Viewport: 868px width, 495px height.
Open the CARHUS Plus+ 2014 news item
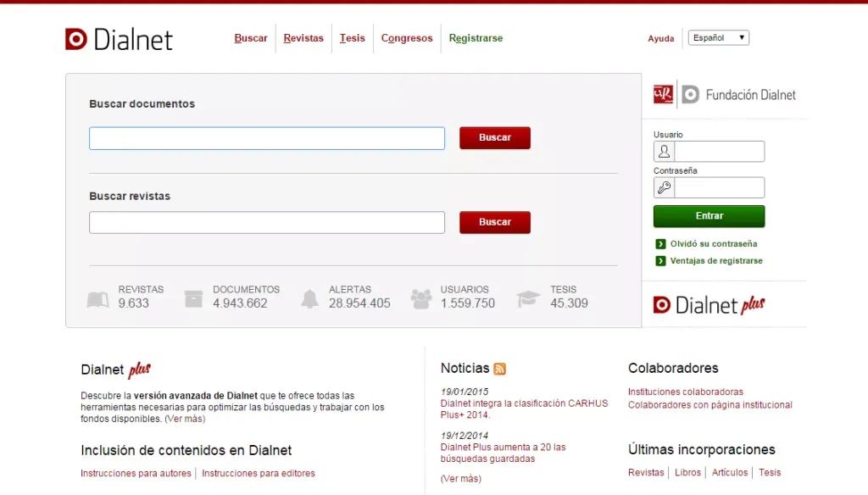[524, 409]
